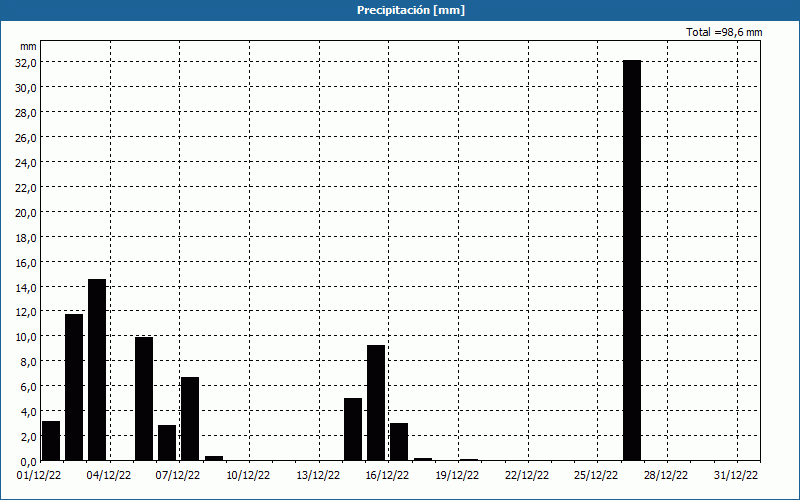Click the 0,0 y-axis value
This screenshot has height=500, width=800.
[x=28, y=462]
